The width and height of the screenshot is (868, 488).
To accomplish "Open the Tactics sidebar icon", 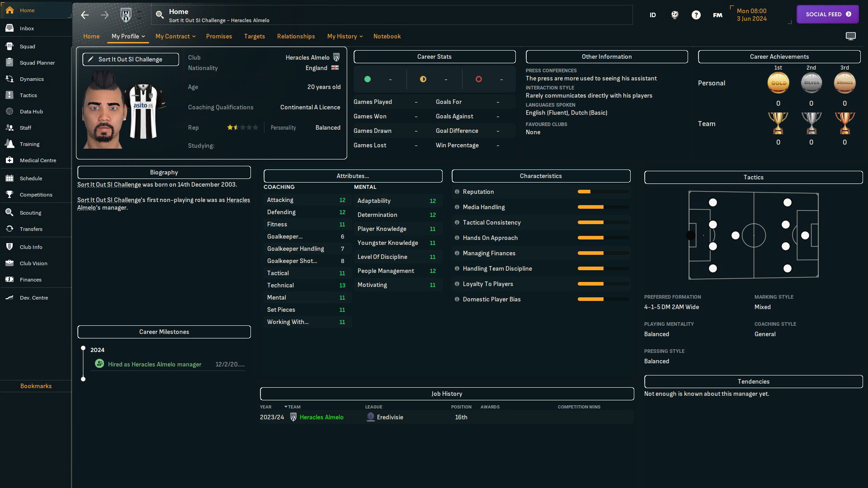I will pos(9,95).
